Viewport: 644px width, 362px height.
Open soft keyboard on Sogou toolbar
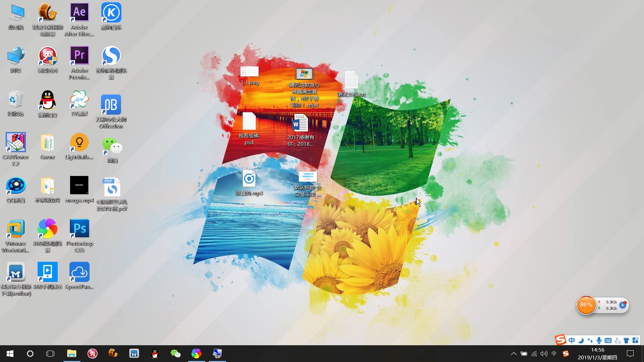608,341
